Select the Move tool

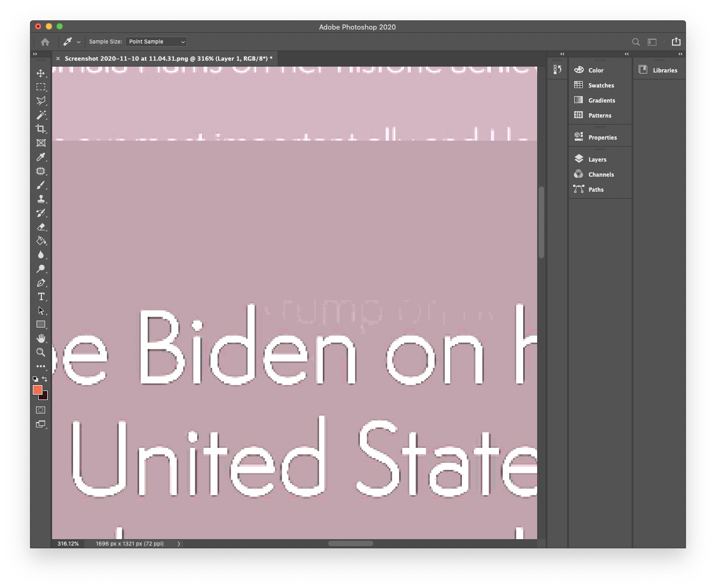[41, 73]
